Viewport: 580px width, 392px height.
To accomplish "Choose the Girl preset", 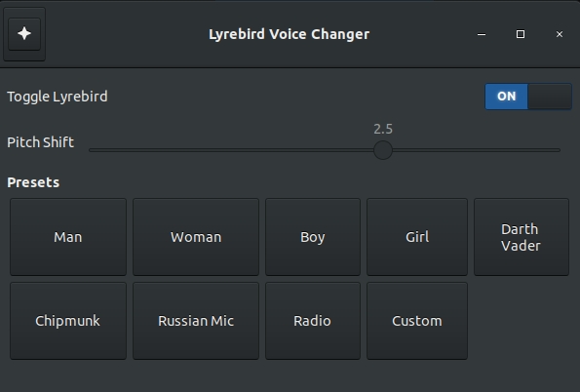I will [417, 237].
